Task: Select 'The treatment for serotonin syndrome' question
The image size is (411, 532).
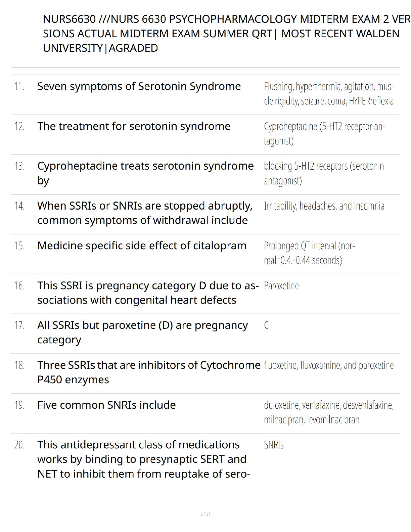Action: (134, 126)
